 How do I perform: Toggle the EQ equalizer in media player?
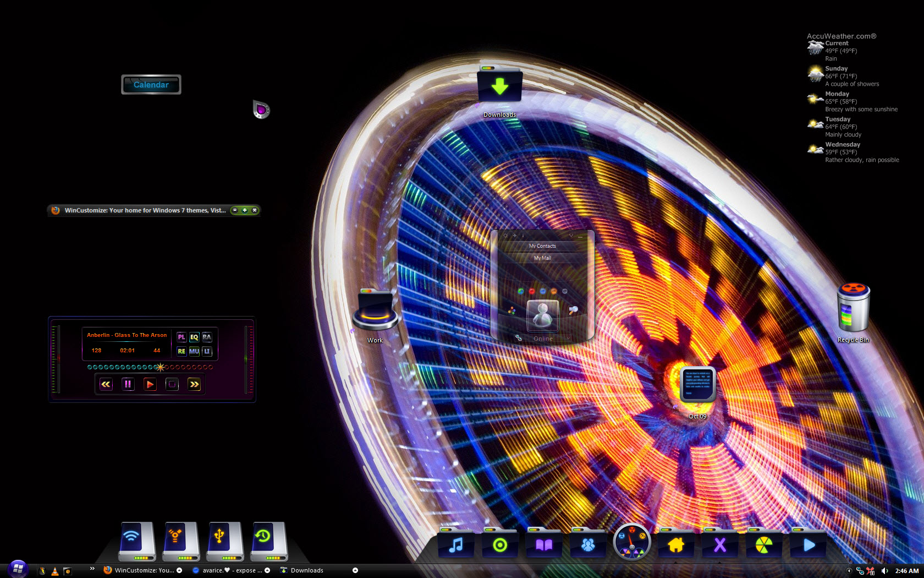[194, 337]
